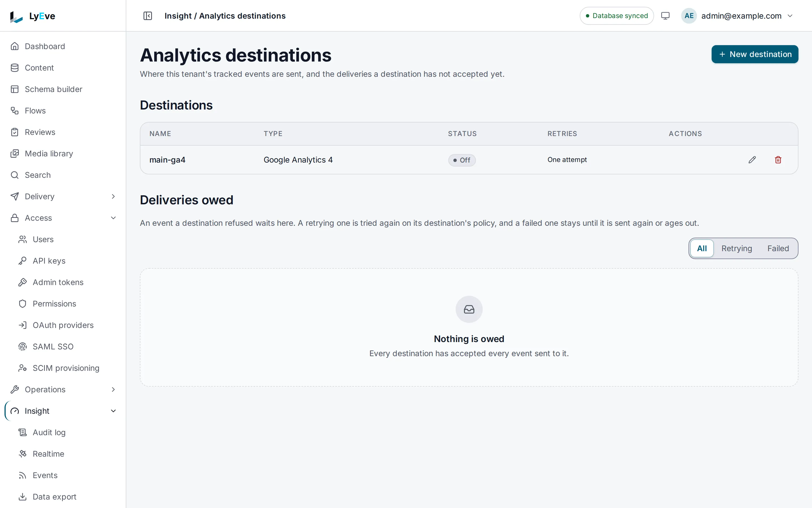Viewport: 812px width, 508px height.
Task: Click the monitor display icon in header
Action: click(x=665, y=16)
